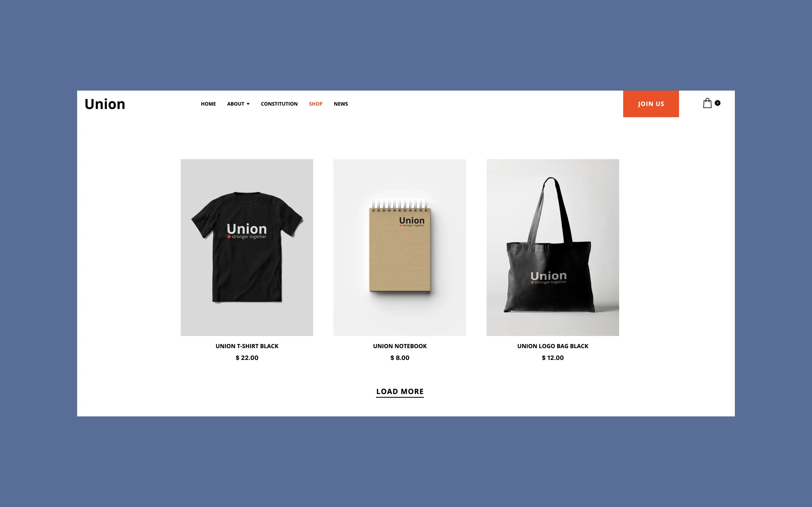The height and width of the screenshot is (507, 812).
Task: Click the Load More link
Action: (400, 392)
